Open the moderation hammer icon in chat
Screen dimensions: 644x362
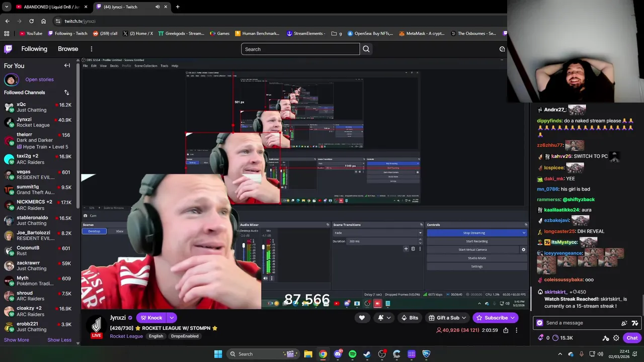[606, 338]
